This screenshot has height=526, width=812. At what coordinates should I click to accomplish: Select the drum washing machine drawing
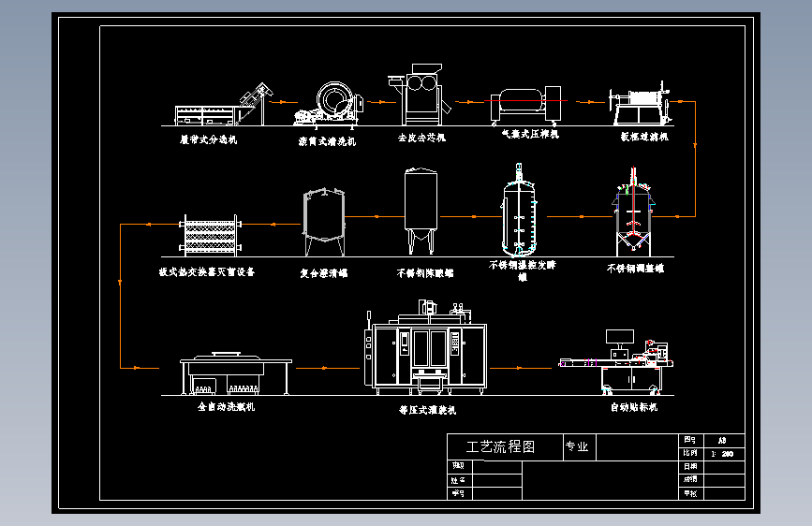[x=329, y=104]
